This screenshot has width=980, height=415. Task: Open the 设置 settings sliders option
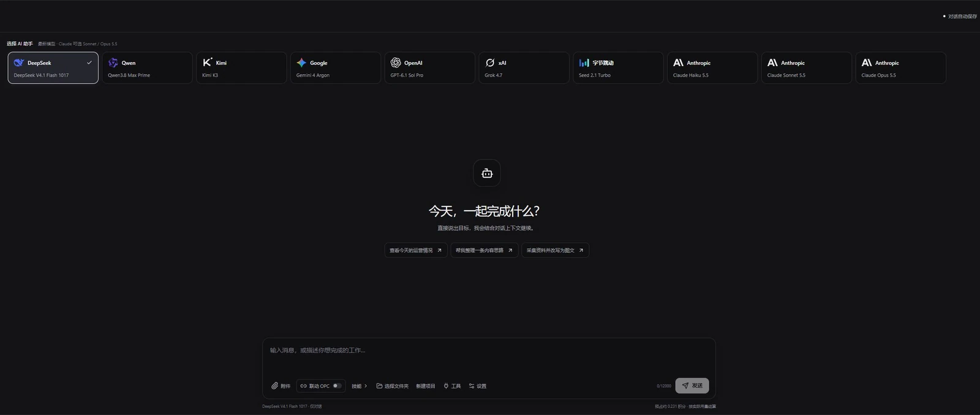click(x=478, y=386)
